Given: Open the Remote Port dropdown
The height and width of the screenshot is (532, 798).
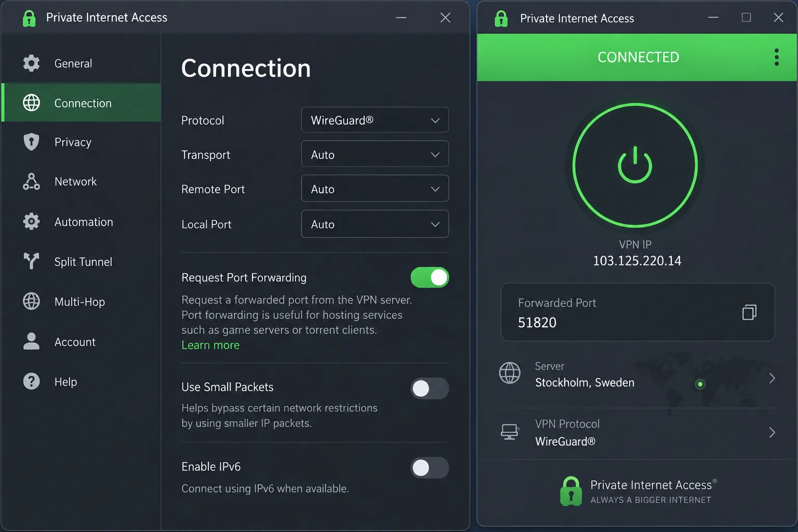Looking at the screenshot, I should [x=375, y=189].
